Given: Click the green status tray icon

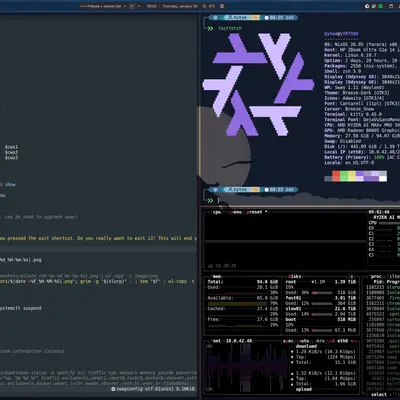Looking at the screenshot, I should coord(380,6).
